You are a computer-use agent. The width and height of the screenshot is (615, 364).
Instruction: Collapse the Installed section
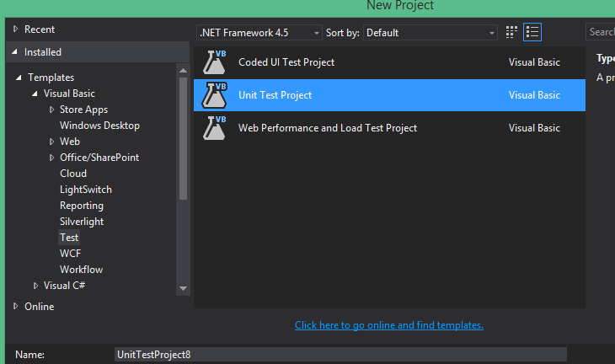point(15,52)
